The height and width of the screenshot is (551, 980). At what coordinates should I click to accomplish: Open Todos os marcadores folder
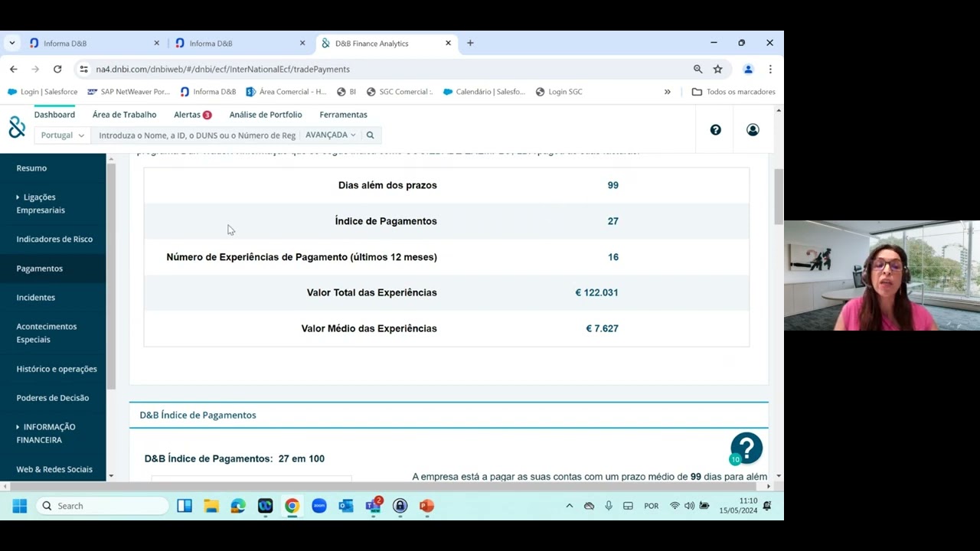pos(733,92)
